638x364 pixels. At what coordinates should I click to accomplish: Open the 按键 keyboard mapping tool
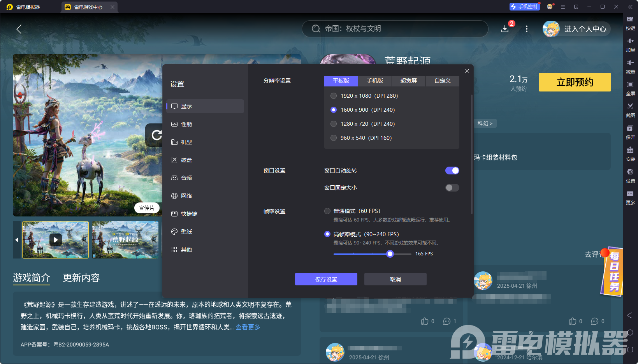click(x=631, y=23)
